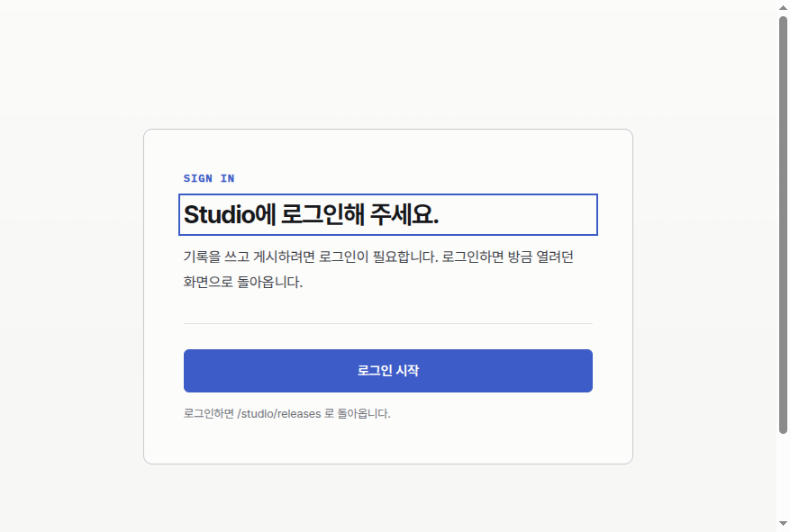Click the vertical scrollbar thumb

[783, 224]
